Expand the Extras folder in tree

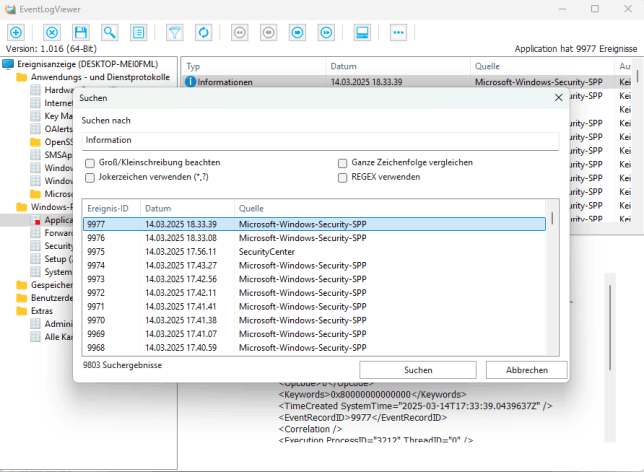pos(42,311)
